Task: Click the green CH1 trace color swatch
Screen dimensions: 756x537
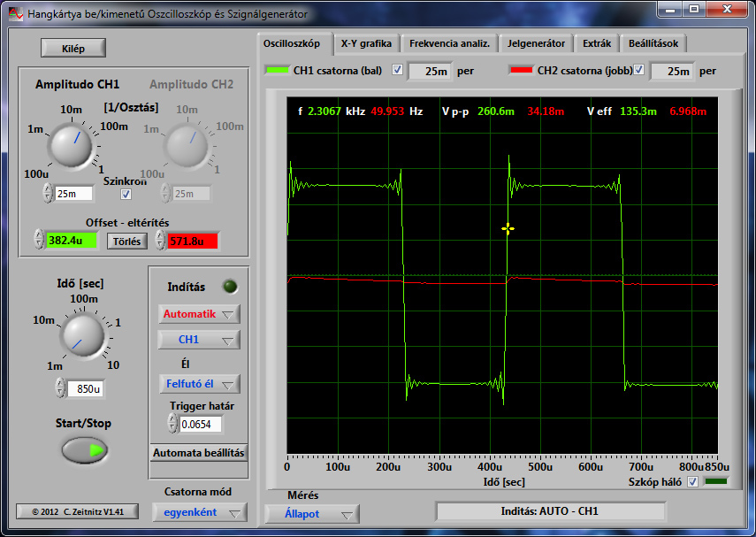Action: pyautogui.click(x=278, y=71)
